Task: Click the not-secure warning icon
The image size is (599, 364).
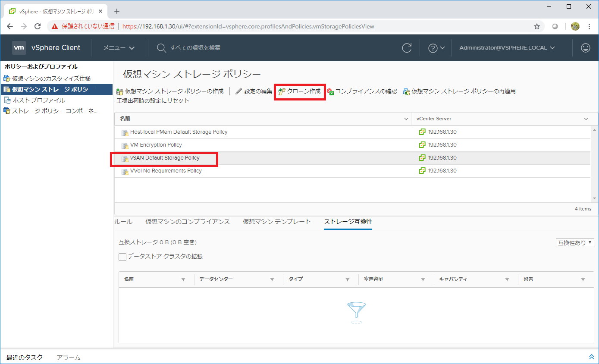Action: tap(55, 26)
